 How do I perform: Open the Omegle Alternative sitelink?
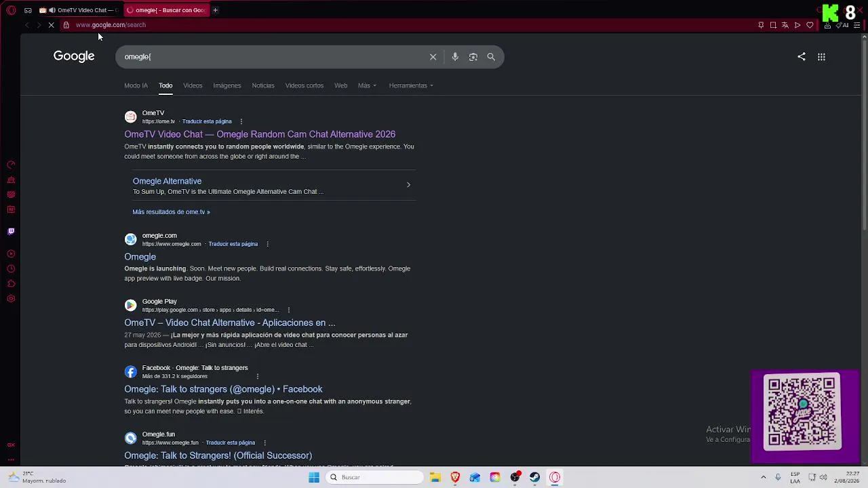coord(167,181)
